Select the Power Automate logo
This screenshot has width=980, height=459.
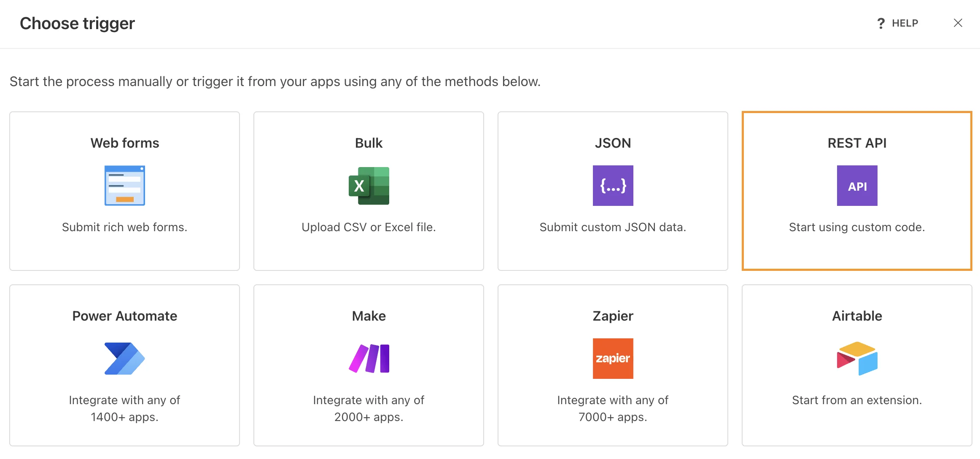[124, 359]
